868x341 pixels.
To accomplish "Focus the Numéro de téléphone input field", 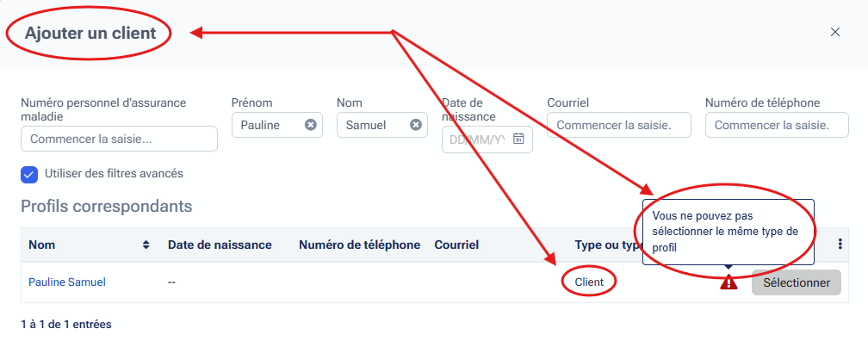I will tap(777, 125).
